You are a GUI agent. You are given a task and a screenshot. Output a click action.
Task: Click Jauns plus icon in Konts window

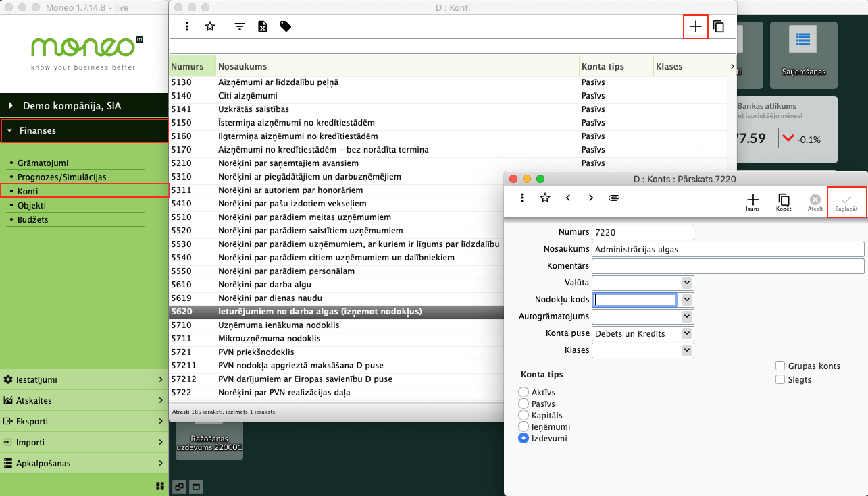[752, 202]
